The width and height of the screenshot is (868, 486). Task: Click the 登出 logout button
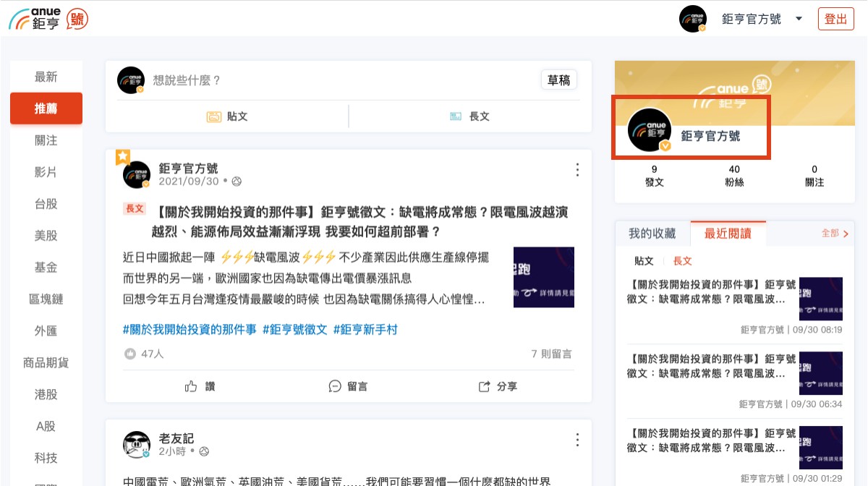pyautogui.click(x=835, y=19)
